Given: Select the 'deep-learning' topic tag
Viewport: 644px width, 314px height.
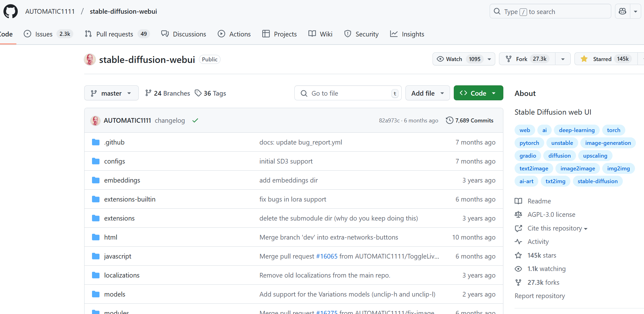Looking at the screenshot, I should pyautogui.click(x=577, y=130).
